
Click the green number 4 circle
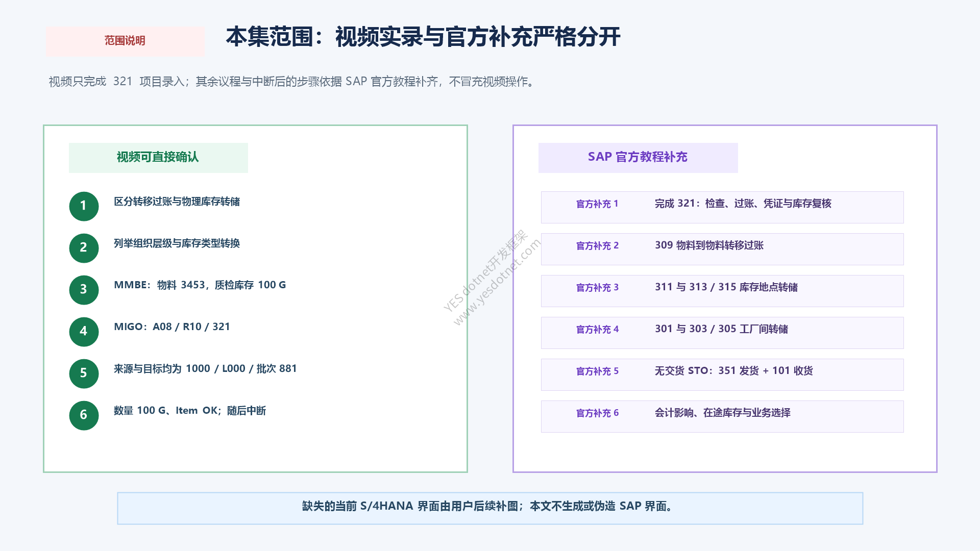tap(84, 332)
